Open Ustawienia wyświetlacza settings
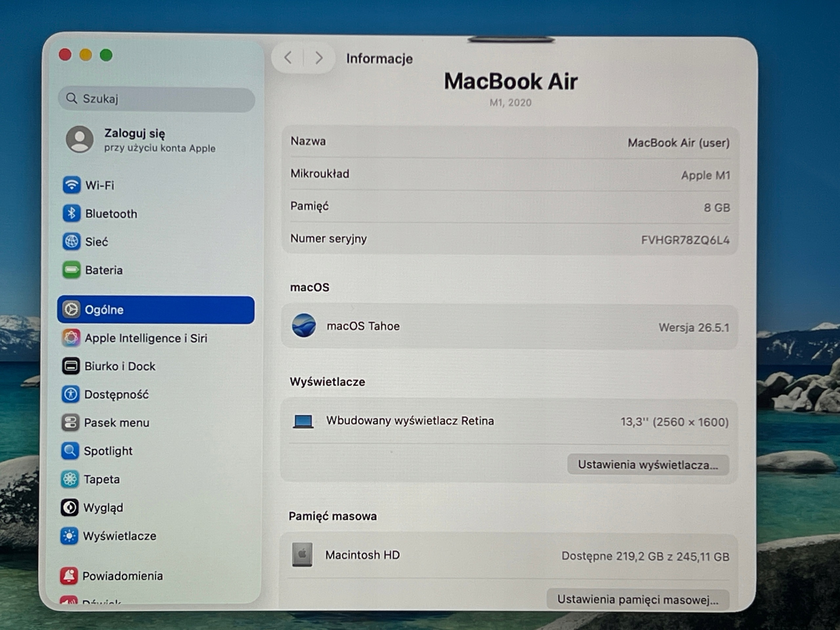Screen dimensions: 840x630 pyautogui.click(x=648, y=464)
